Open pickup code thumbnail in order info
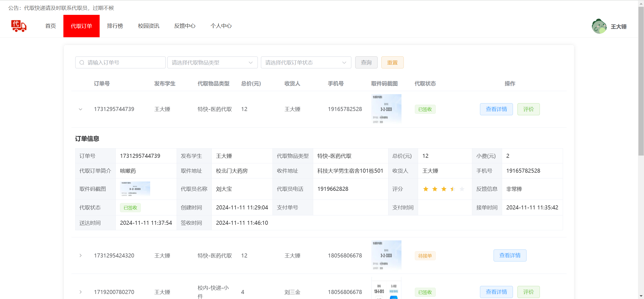 click(x=135, y=189)
